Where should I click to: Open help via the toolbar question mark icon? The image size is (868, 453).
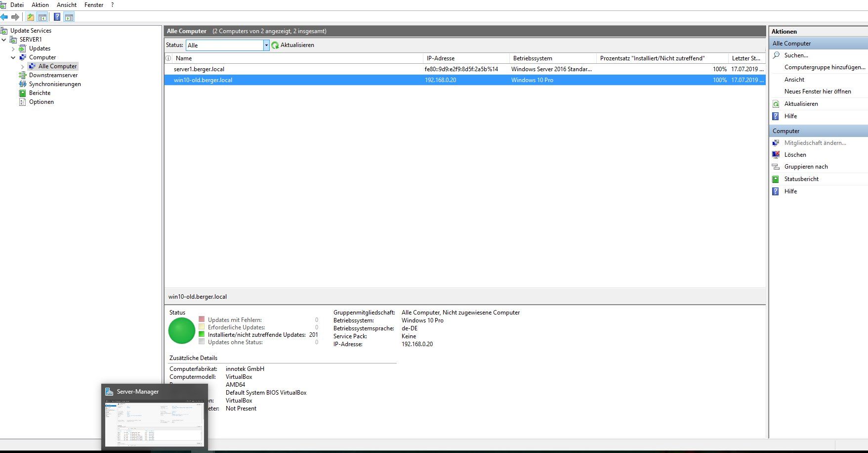[x=57, y=17]
